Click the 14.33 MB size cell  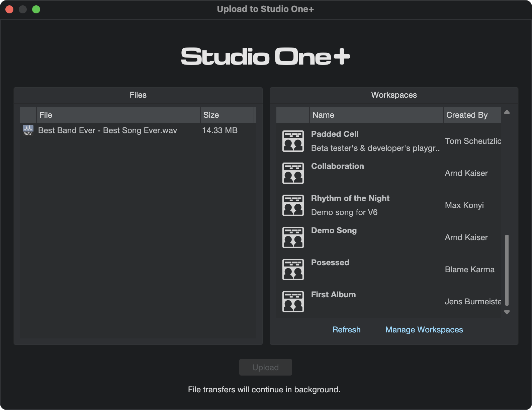click(x=220, y=130)
